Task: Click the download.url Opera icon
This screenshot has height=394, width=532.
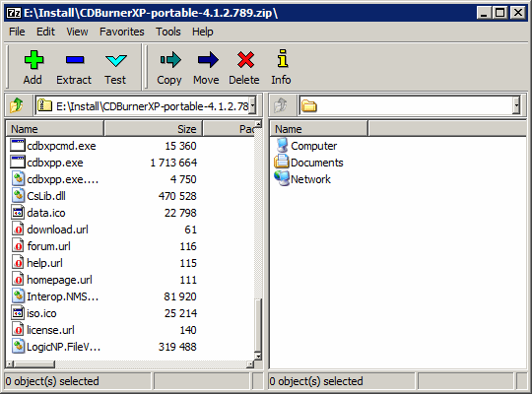Action: 18,230
